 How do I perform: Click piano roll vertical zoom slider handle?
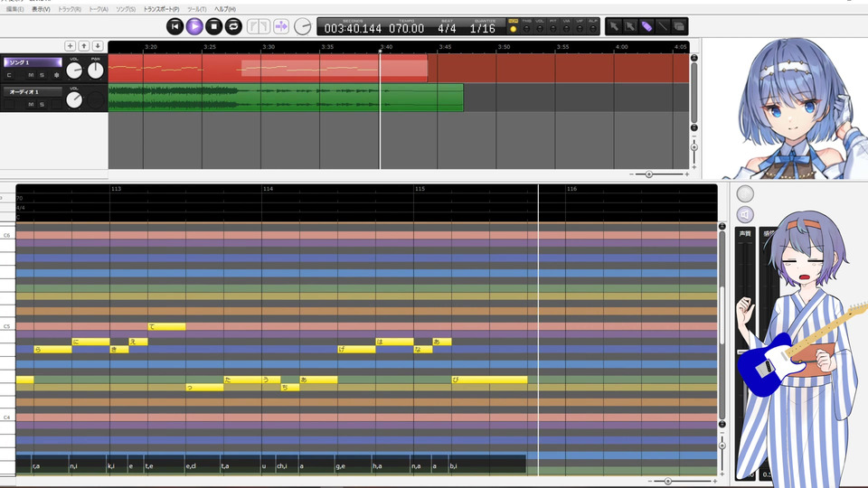click(x=722, y=446)
